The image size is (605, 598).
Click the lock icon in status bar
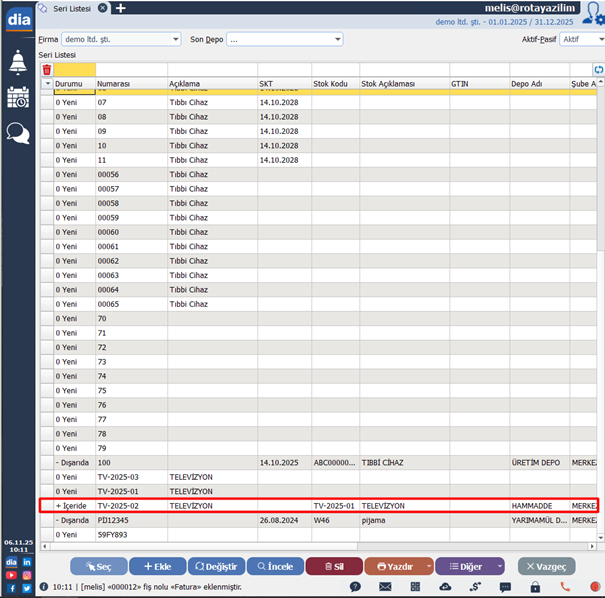coord(534,587)
